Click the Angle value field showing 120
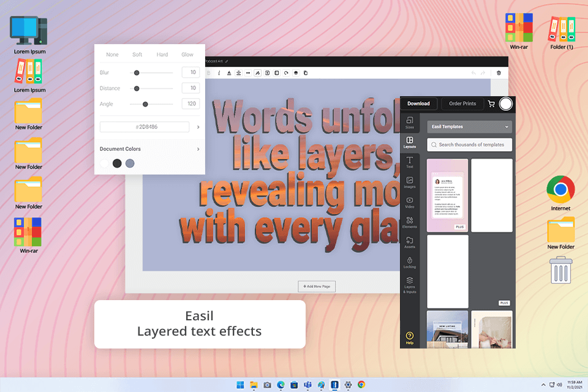The width and height of the screenshot is (588, 392). pyautogui.click(x=190, y=104)
